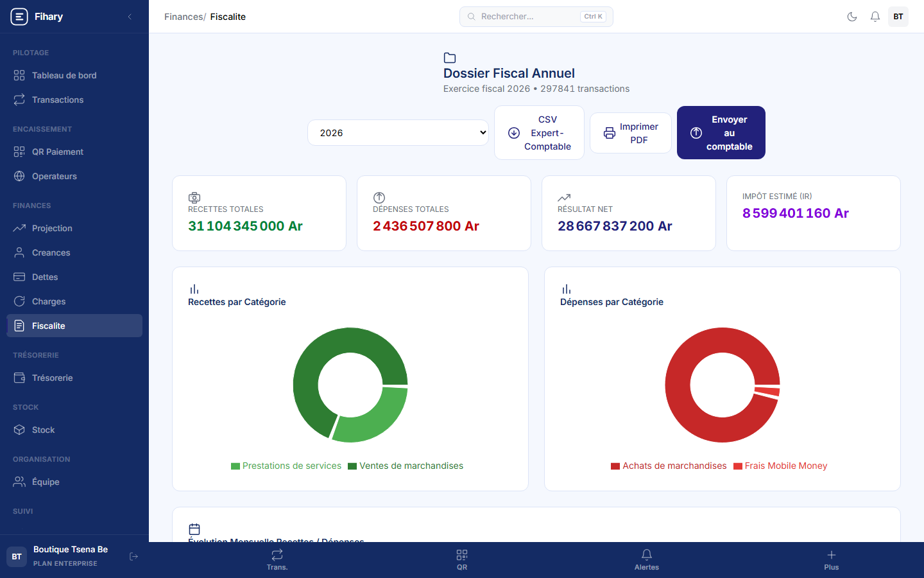Go to Transactions in sidebar
924x578 pixels.
(74, 100)
